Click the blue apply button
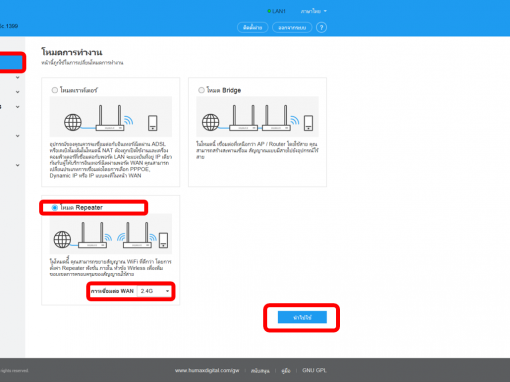This screenshot has height=382, width=510. pos(302,317)
